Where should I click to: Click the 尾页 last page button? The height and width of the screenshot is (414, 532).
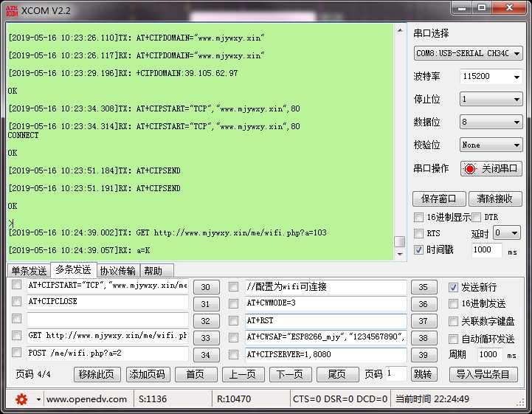coord(337,375)
